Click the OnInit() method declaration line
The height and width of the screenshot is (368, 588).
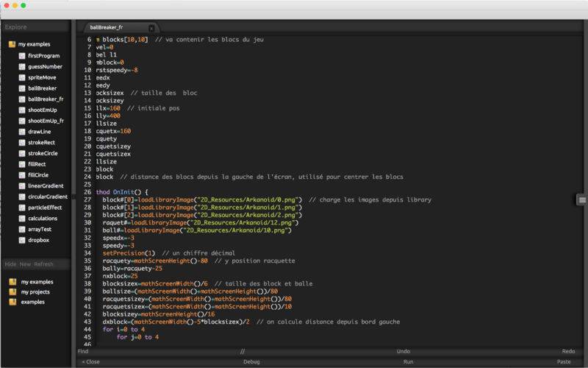pos(122,192)
